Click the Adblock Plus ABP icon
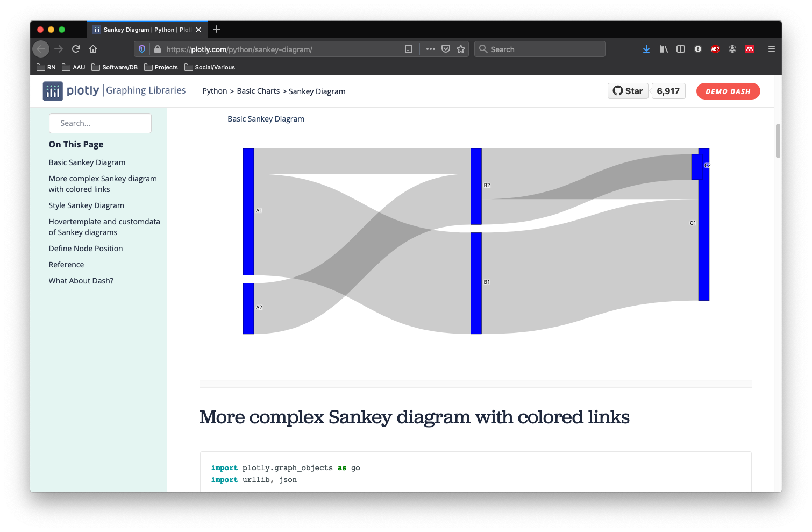The width and height of the screenshot is (812, 532). [715, 49]
